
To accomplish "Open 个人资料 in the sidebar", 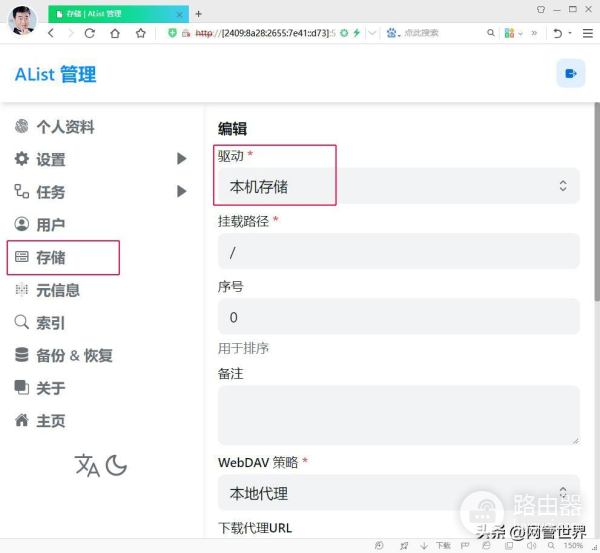I will 54,127.
